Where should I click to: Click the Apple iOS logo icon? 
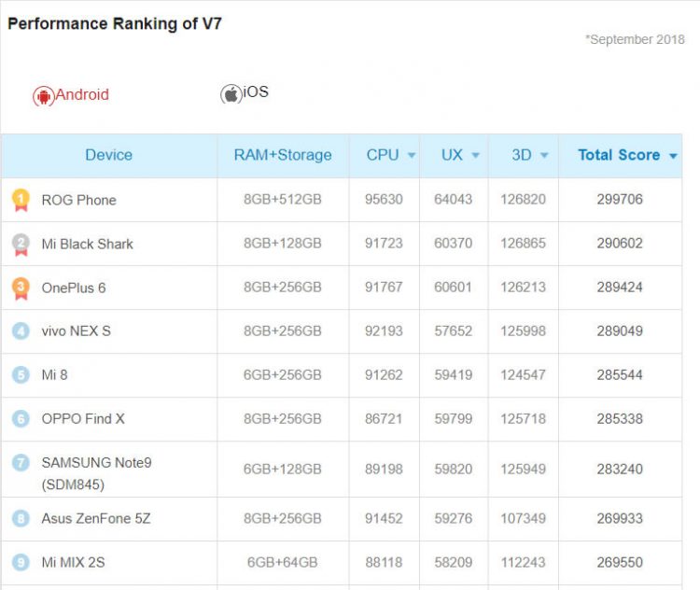231,94
